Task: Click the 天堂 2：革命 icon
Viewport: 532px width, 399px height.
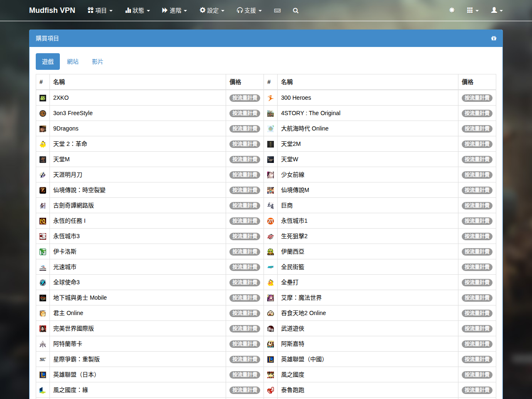Action: click(43, 144)
